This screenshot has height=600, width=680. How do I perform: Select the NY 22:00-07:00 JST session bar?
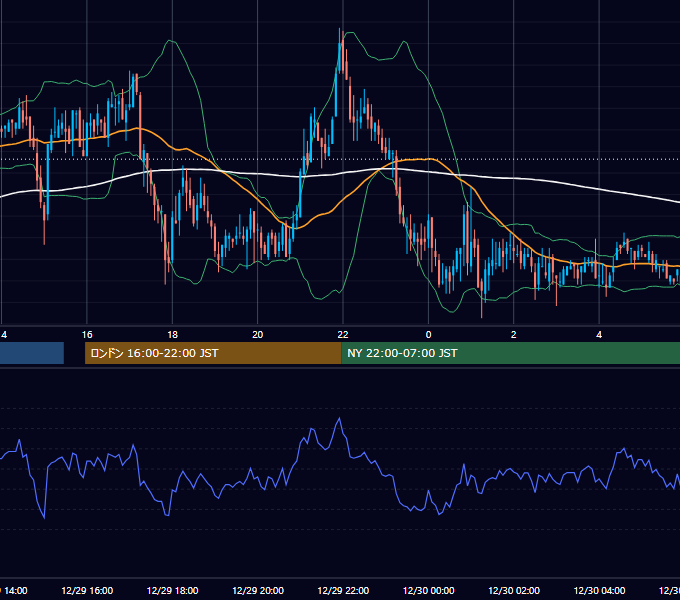pos(510,353)
